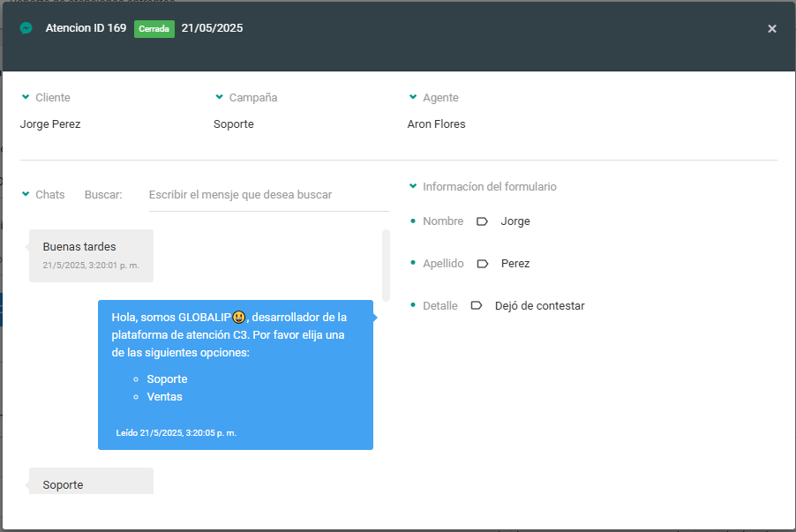Click the client name Jorge Perez

[x=50, y=124]
